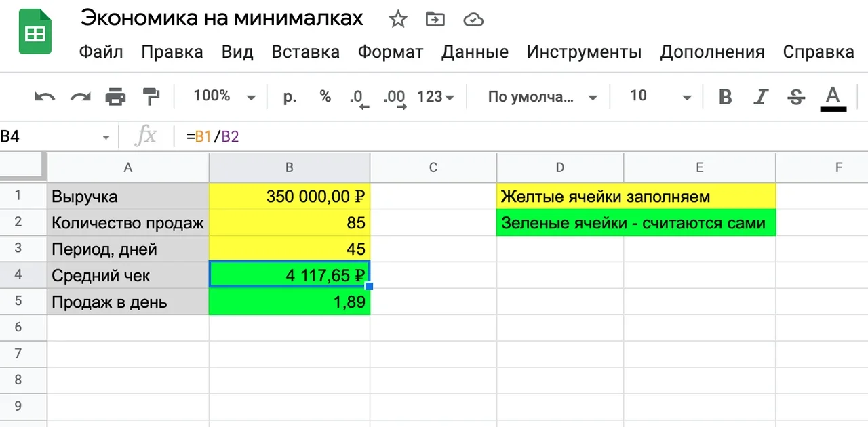The image size is (868, 427).
Task: Toggle italic formatting
Action: click(761, 97)
